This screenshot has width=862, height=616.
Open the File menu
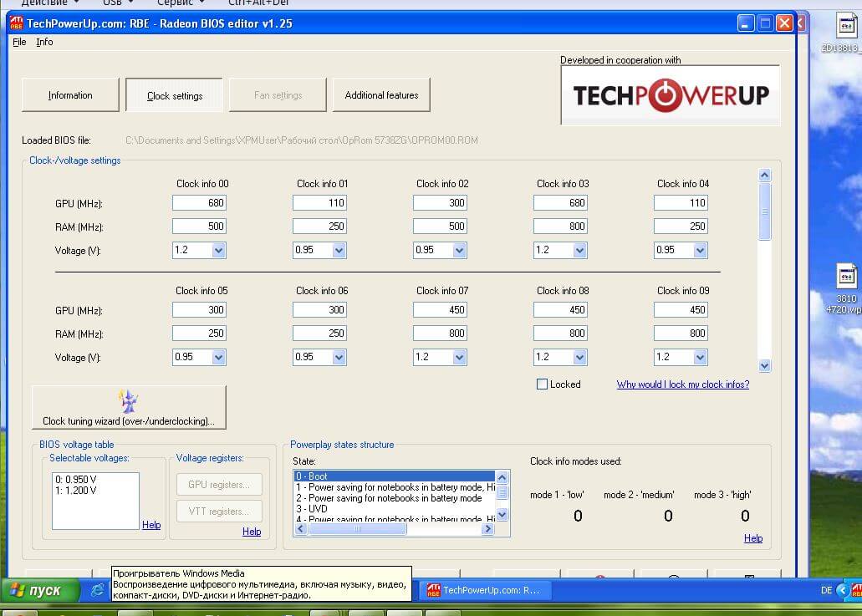click(x=19, y=42)
